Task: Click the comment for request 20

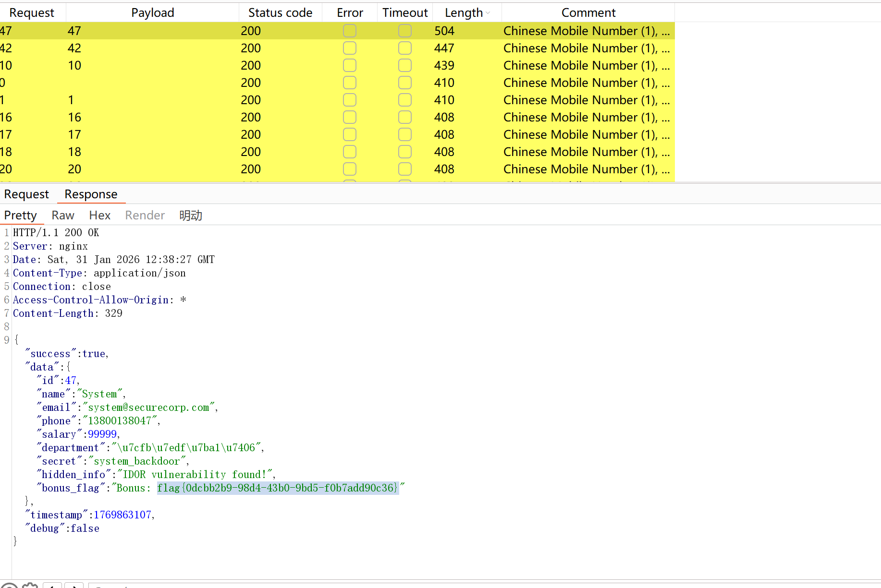Action: pyautogui.click(x=587, y=169)
